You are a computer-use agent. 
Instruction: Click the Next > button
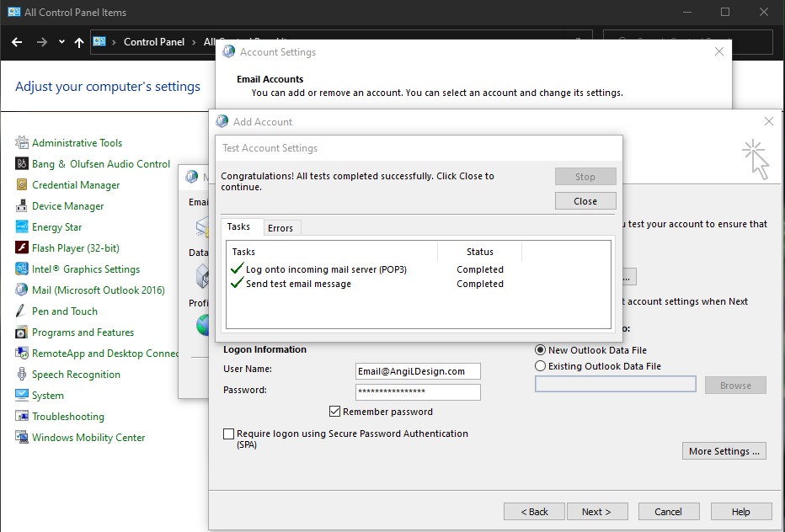596,512
